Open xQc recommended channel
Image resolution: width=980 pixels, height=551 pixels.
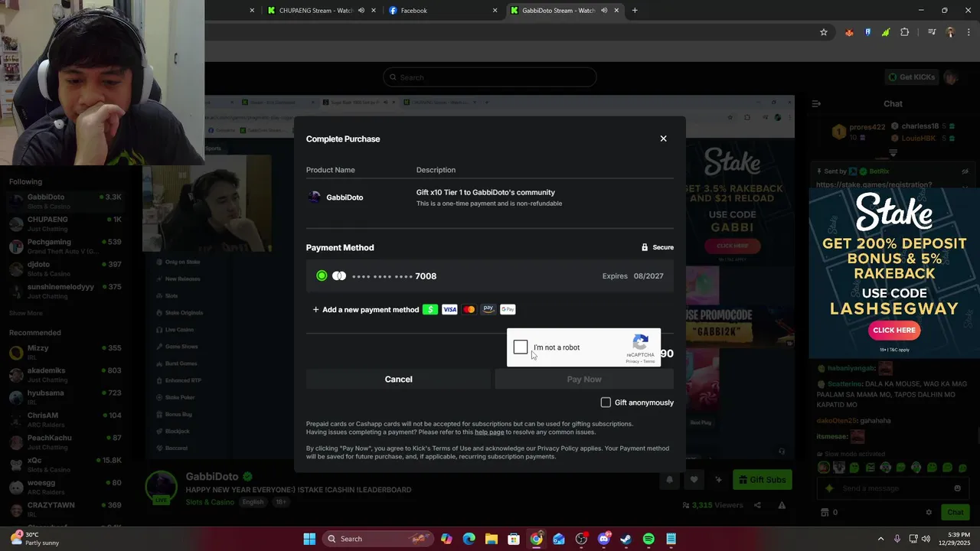69,465
